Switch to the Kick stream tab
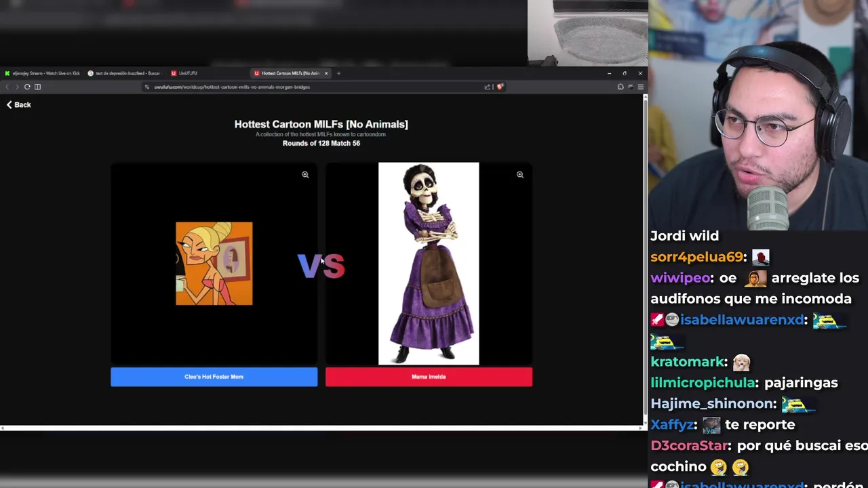 tap(42, 73)
